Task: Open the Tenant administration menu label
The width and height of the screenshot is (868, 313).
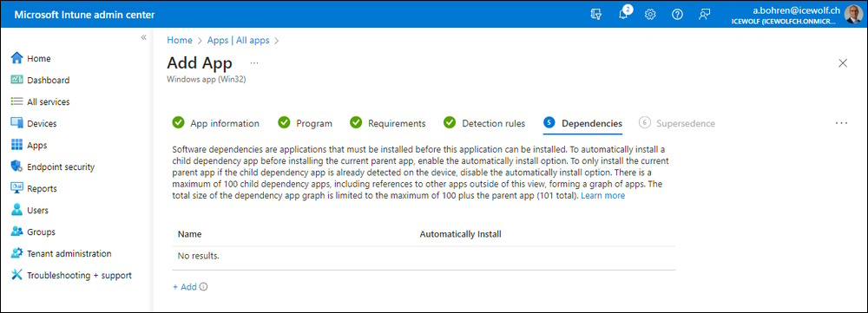Action: (69, 254)
